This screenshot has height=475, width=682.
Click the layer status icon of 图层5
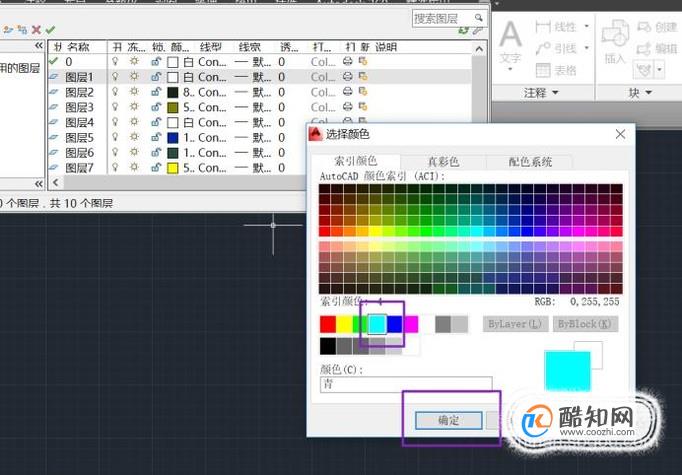point(53,137)
